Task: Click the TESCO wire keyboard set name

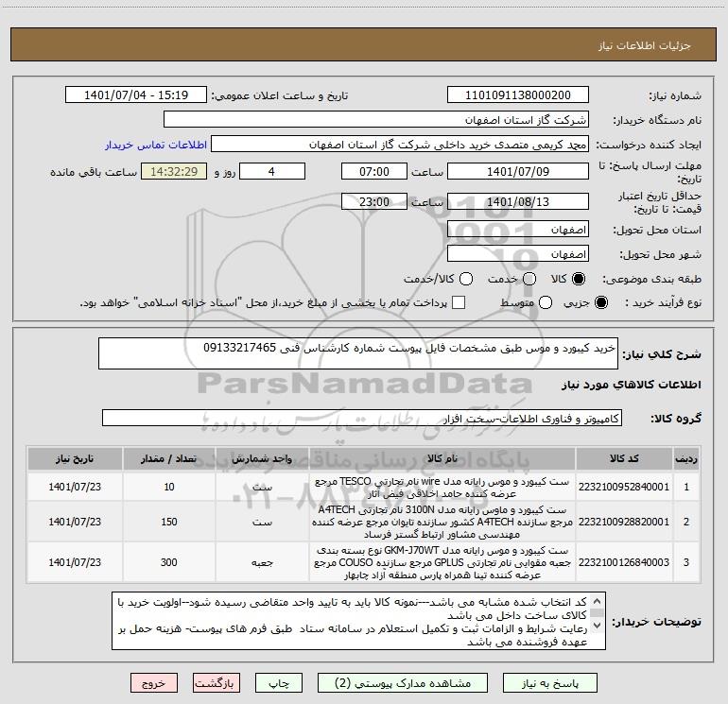Action: pos(442,488)
